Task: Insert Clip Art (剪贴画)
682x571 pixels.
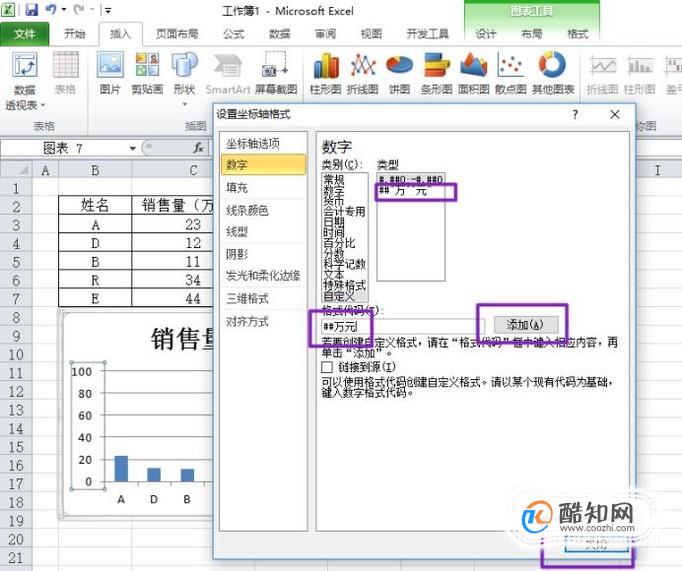Action: point(147,73)
